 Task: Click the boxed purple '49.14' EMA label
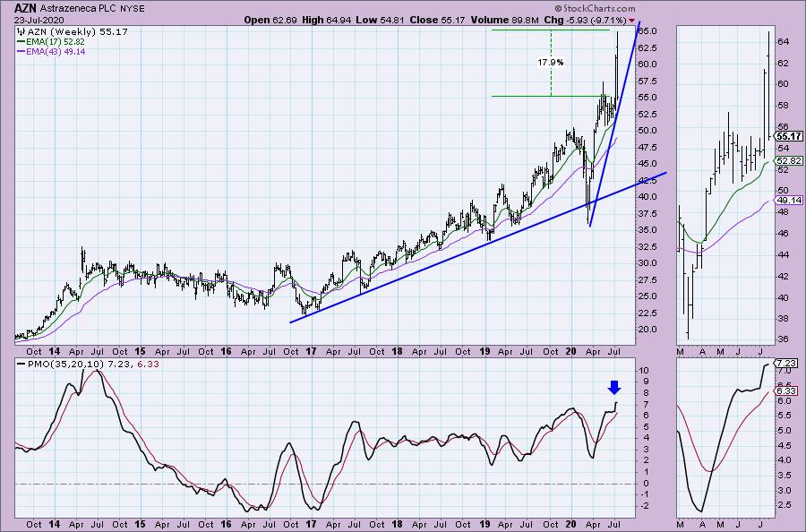[789, 200]
